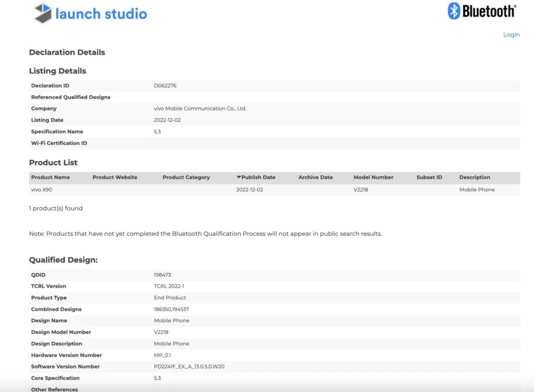
Task: Sort by the Publish Date arrow
Action: coord(239,177)
